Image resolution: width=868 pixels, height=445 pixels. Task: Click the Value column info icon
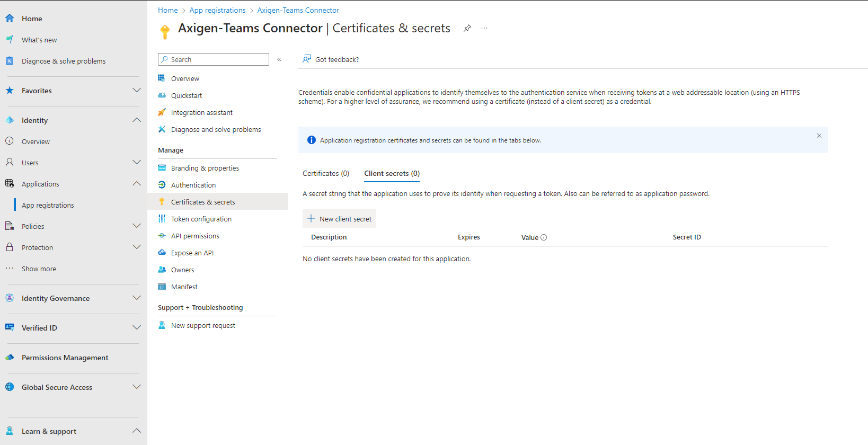click(x=544, y=237)
